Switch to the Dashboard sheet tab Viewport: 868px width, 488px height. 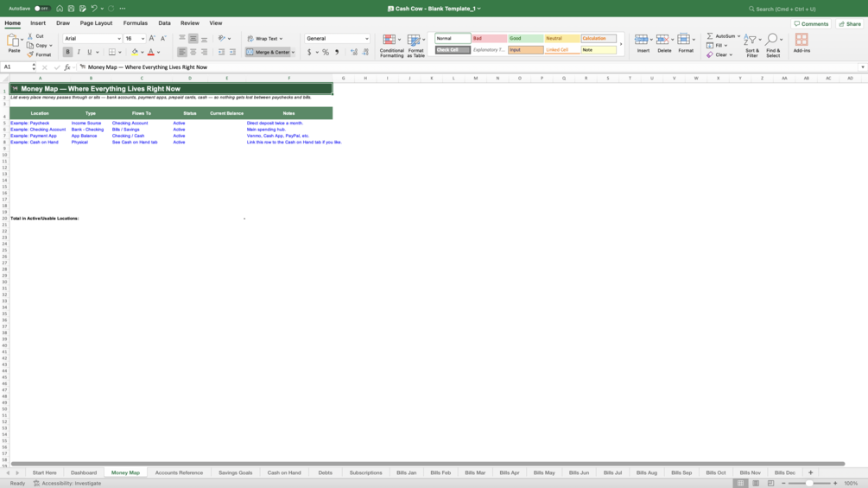84,472
